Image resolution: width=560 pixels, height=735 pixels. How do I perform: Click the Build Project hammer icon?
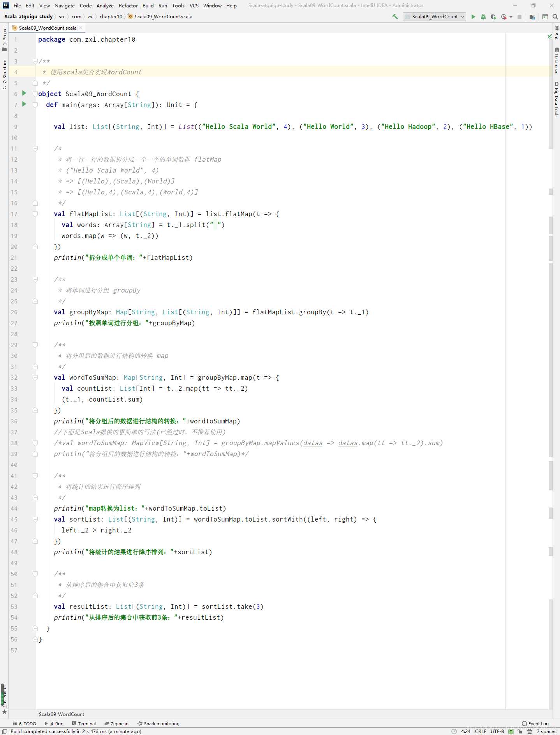pos(395,17)
